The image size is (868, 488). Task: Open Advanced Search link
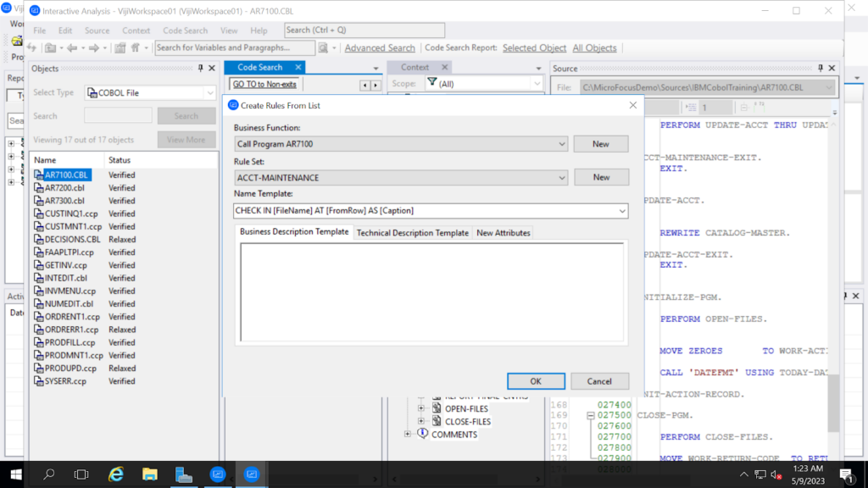point(380,48)
